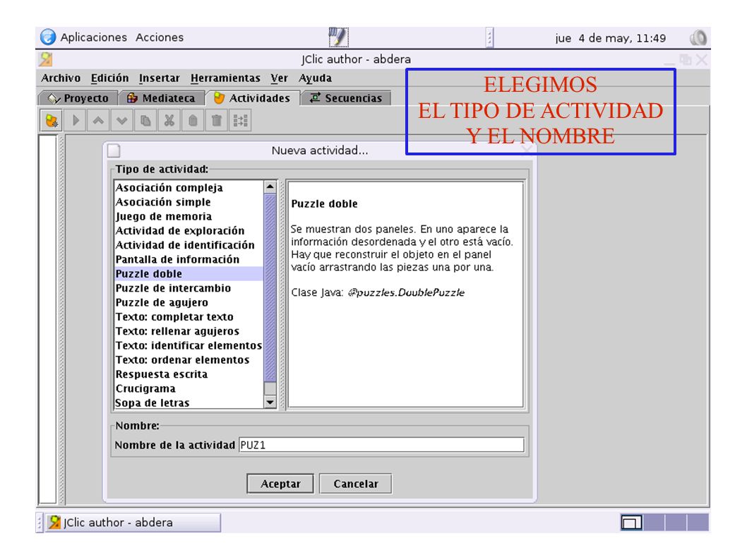Choose Texto: ordenar elementos
747x560 pixels.
pos(189,360)
